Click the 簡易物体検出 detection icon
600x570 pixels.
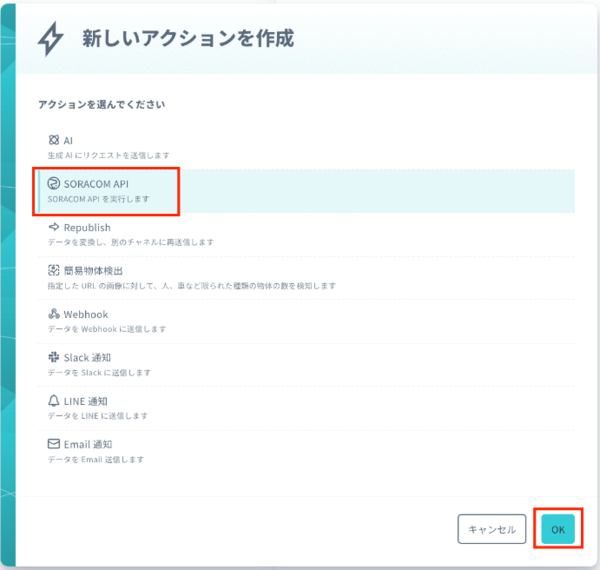pos(54,270)
